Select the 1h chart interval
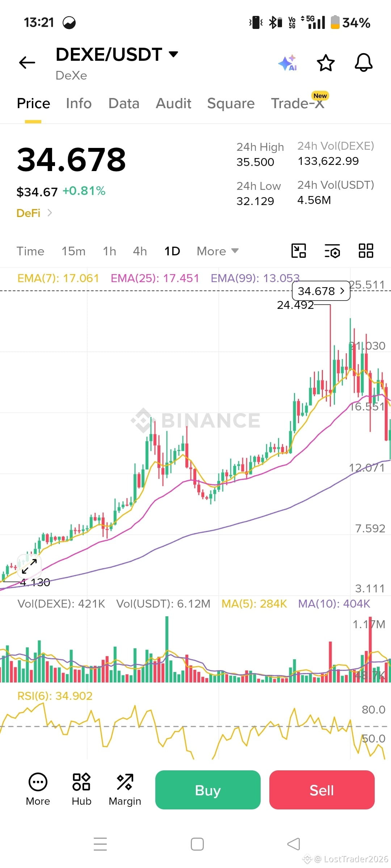 pos(109,251)
